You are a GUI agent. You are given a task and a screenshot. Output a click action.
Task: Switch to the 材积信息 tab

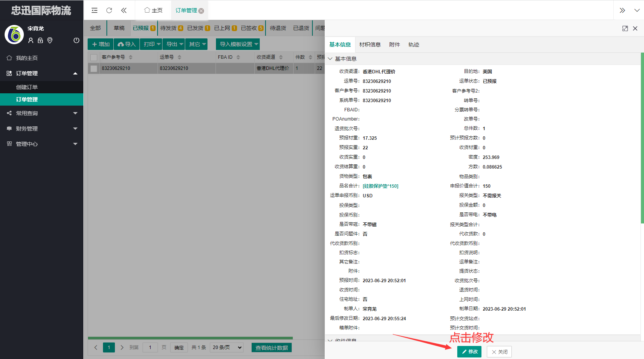click(x=370, y=45)
